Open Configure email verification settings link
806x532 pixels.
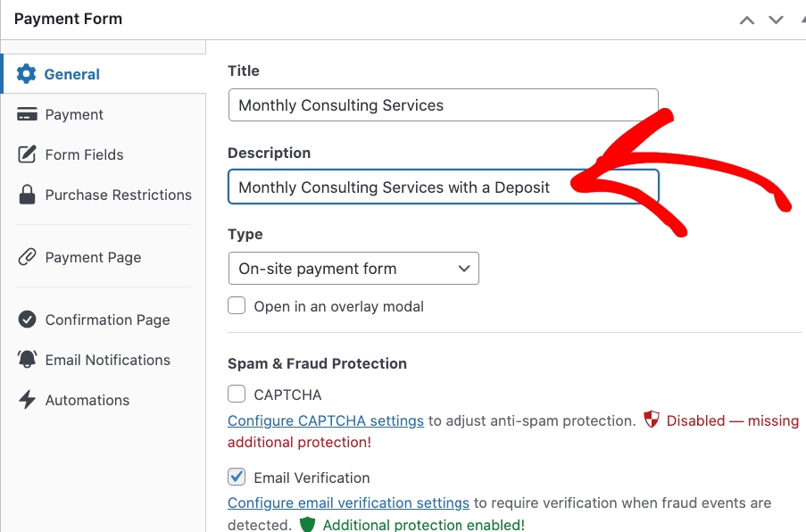click(348, 503)
